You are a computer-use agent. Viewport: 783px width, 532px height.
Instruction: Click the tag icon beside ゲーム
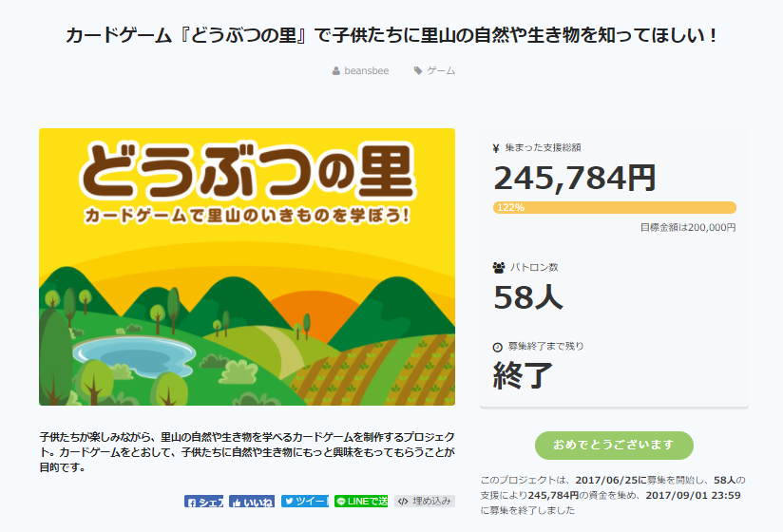click(418, 71)
